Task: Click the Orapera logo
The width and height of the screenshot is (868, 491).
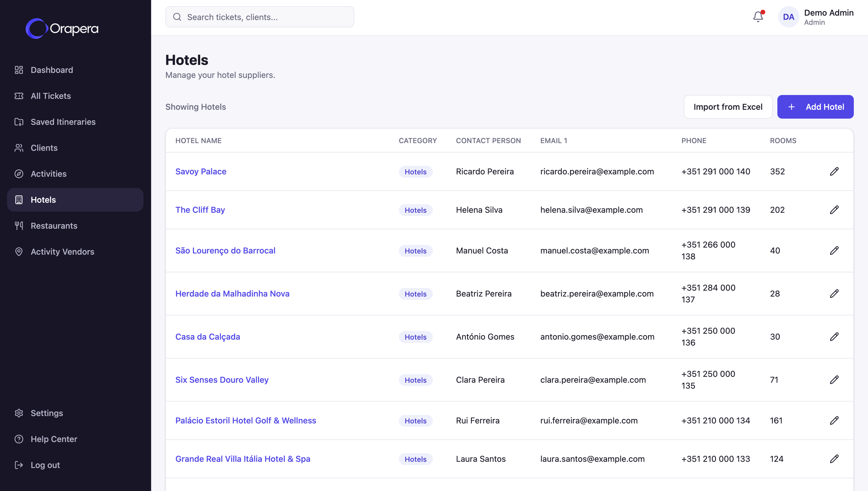Action: coord(62,29)
